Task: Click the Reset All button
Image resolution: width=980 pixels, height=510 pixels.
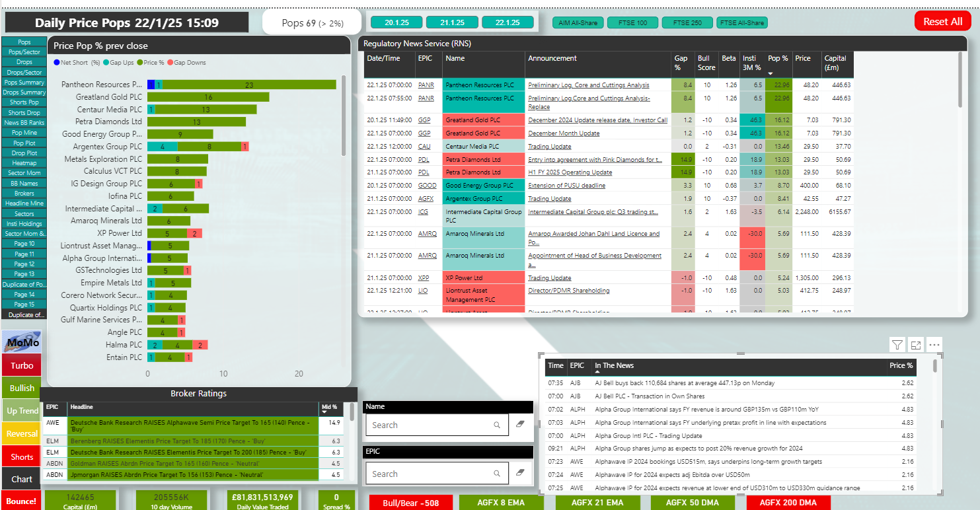Action: point(942,21)
